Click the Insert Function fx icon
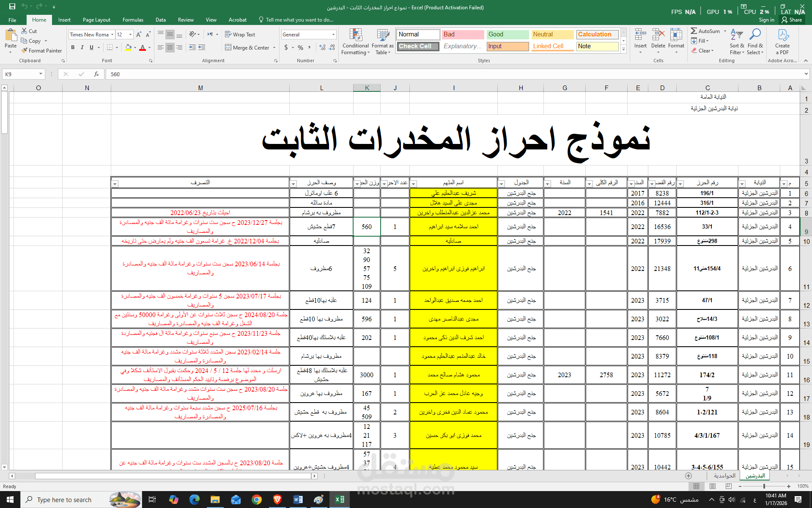Viewport: 812px width, 508px height. click(x=96, y=74)
